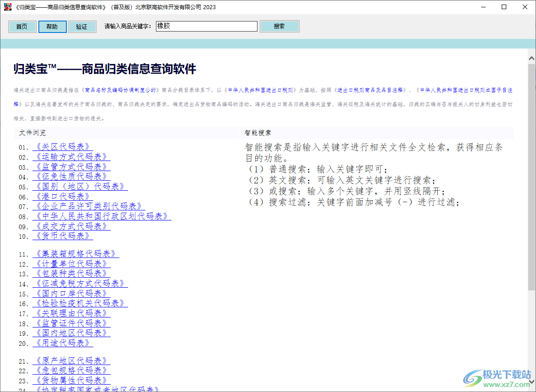This screenshot has width=536, height=392.
Task: Open the 《关区代码表》 link
Action: click(x=63, y=147)
